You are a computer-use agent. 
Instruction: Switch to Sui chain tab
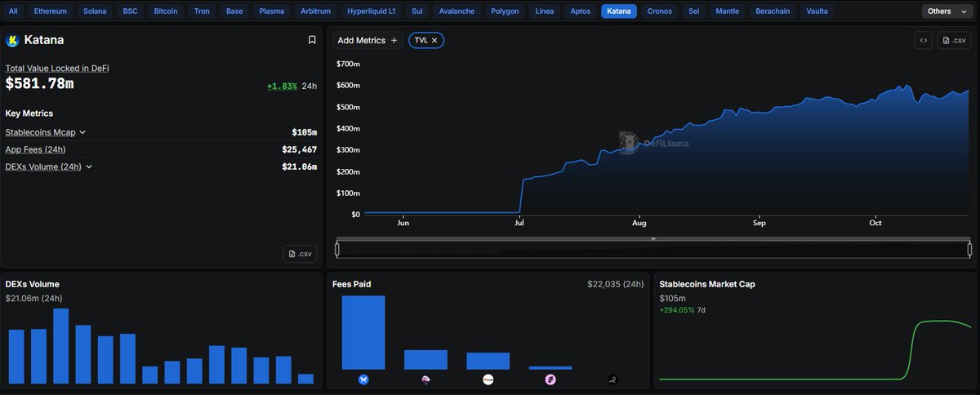(417, 11)
